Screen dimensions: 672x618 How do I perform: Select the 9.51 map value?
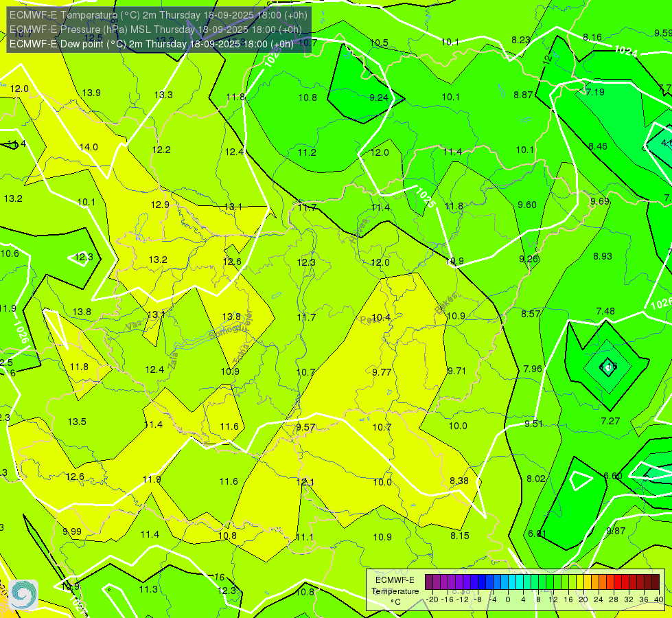(533, 424)
